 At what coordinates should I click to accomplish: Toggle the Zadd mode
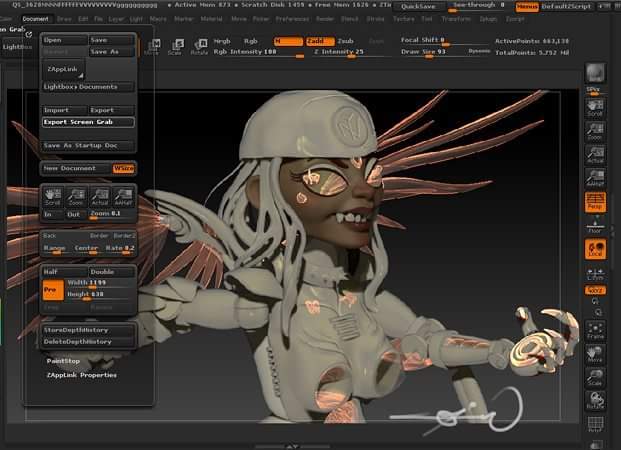pos(320,41)
